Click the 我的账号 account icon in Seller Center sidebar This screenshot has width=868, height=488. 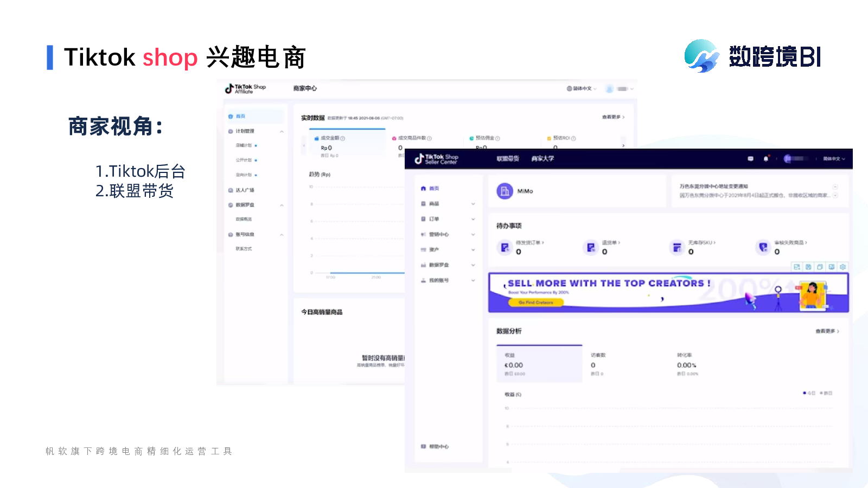424,280
